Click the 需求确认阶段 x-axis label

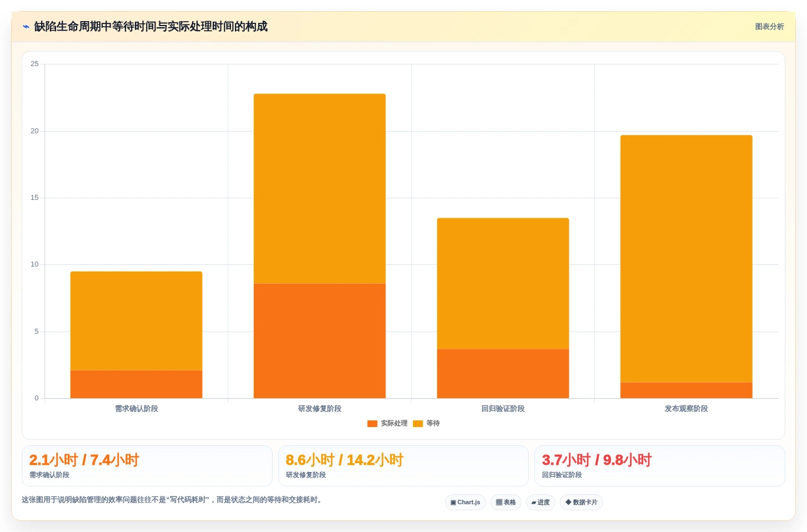click(136, 409)
